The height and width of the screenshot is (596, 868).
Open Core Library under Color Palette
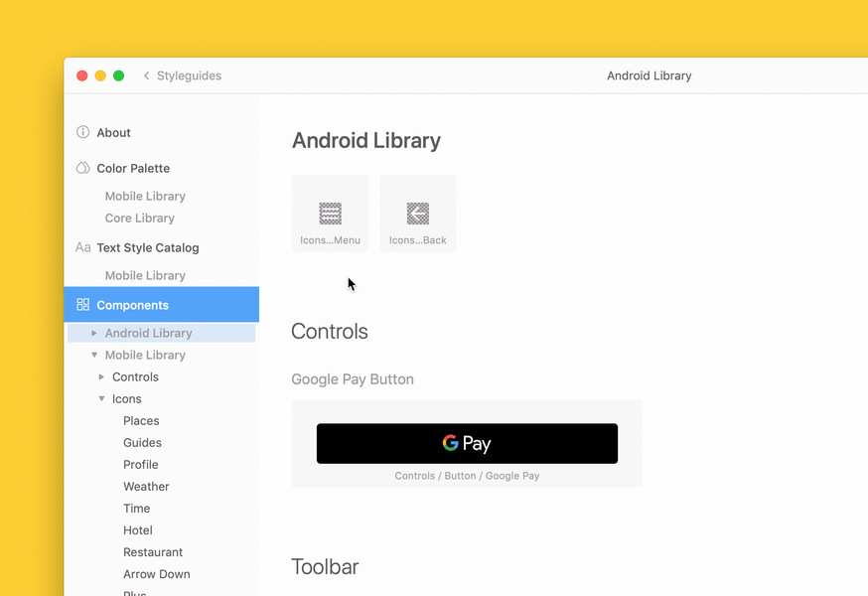[x=139, y=218]
